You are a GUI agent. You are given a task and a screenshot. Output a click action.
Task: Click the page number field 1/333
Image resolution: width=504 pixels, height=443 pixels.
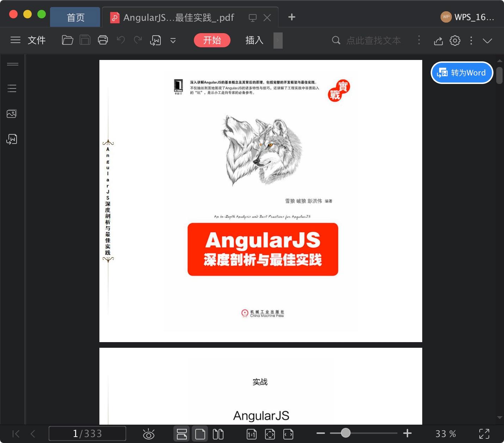pyautogui.click(x=87, y=433)
